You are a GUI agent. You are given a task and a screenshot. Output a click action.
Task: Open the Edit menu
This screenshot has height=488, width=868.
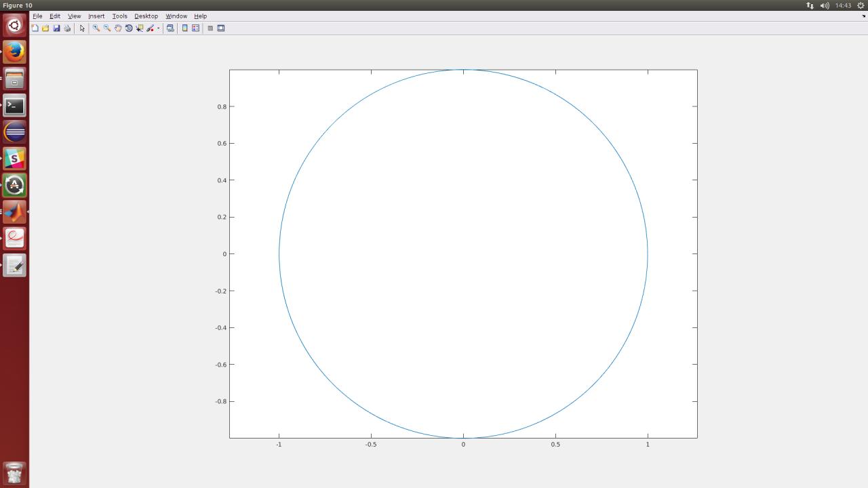click(55, 16)
